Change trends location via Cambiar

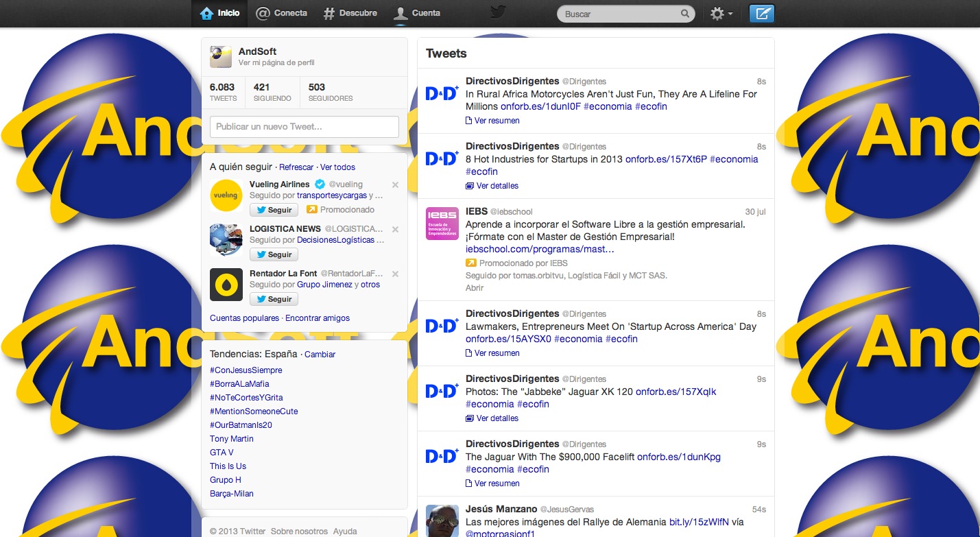coord(320,355)
